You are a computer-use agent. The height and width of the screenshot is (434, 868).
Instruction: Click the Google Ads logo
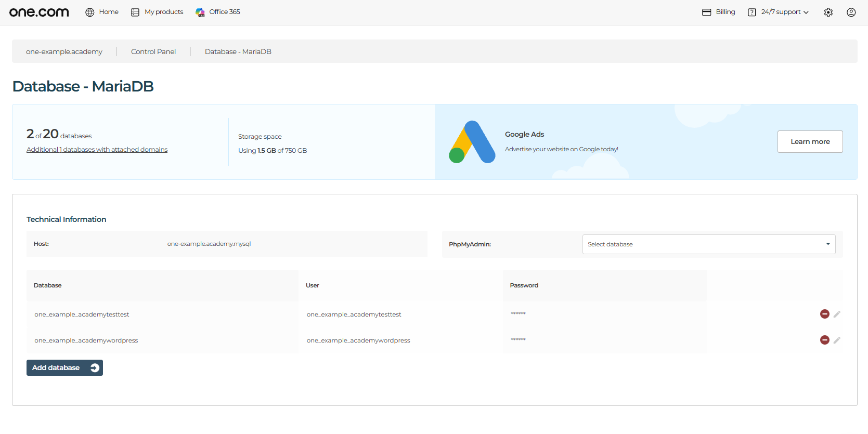pyautogui.click(x=472, y=142)
